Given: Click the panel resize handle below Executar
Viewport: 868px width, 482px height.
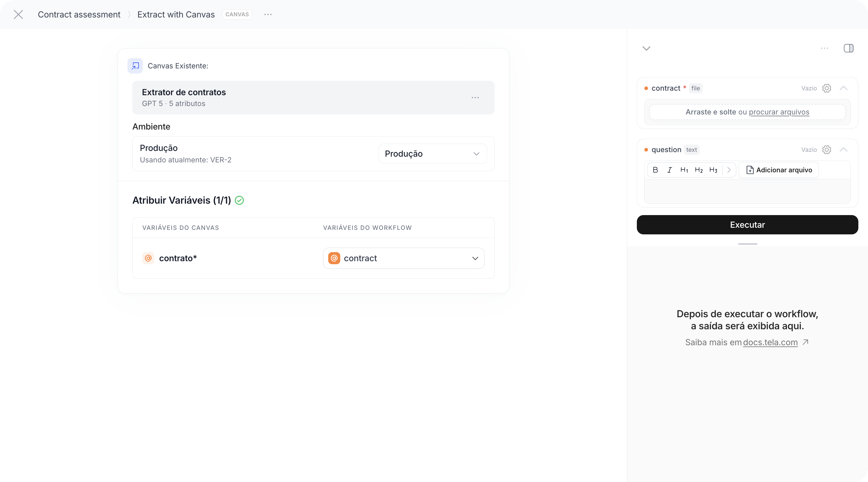Looking at the screenshot, I should [x=747, y=244].
